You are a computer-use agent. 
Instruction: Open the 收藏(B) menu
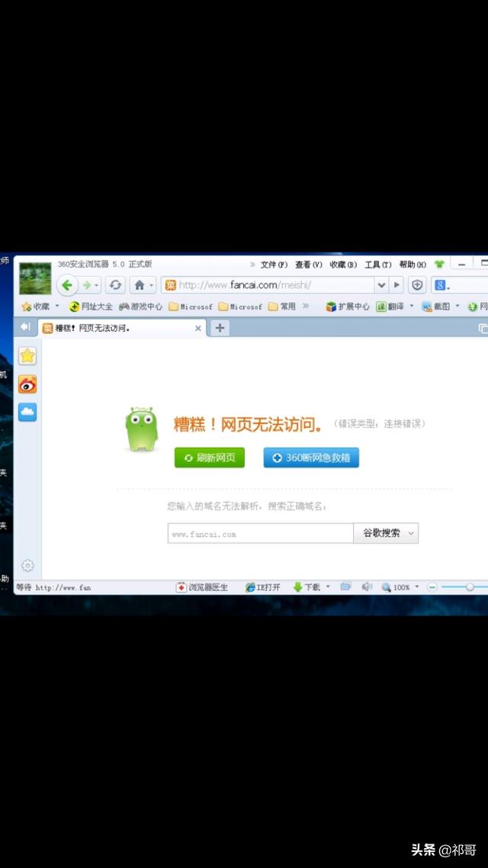coord(343,265)
